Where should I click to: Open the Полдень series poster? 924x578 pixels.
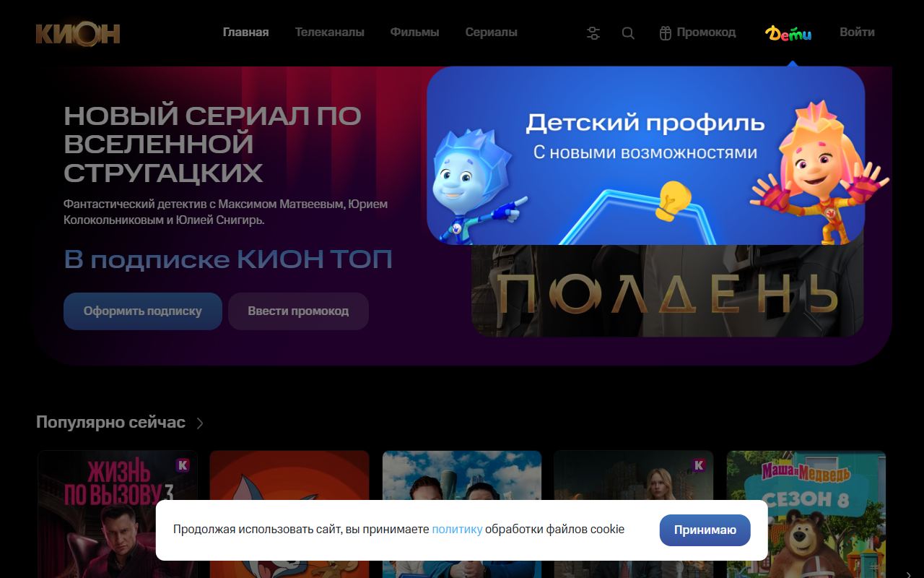click(x=667, y=290)
